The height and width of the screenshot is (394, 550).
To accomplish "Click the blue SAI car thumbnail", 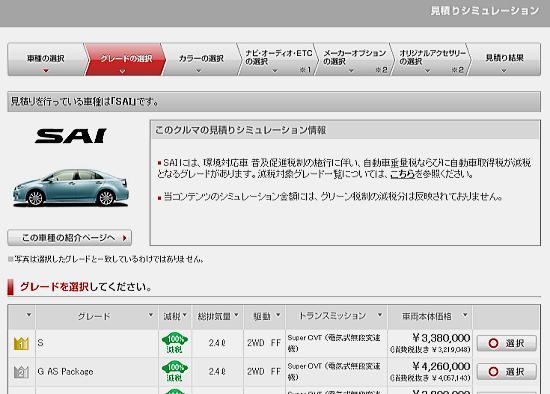I will (71, 188).
